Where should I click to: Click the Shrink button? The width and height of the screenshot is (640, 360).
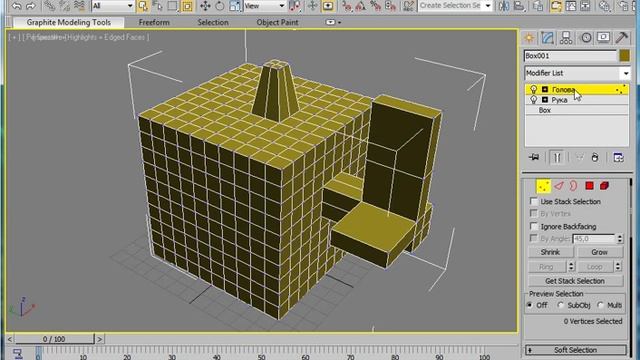click(550, 252)
